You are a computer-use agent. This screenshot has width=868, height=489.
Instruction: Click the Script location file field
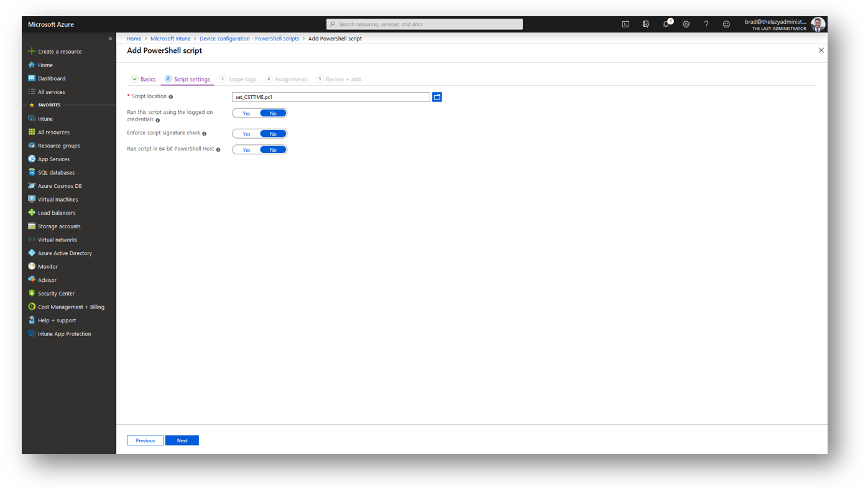[331, 97]
